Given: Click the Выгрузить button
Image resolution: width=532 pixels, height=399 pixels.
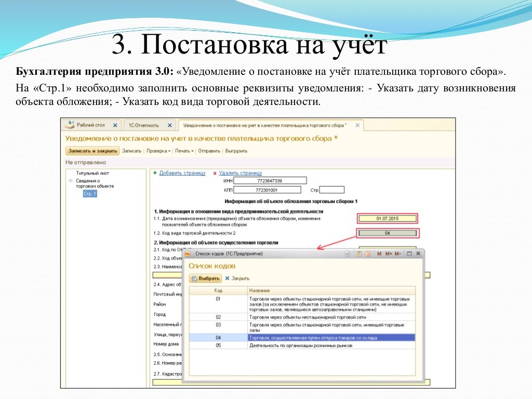Looking at the screenshot, I should point(236,151).
